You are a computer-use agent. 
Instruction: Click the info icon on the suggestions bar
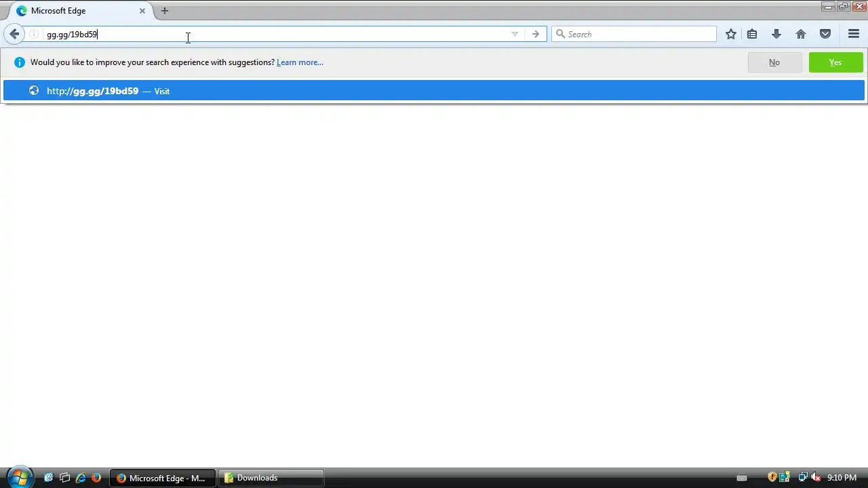click(x=19, y=62)
